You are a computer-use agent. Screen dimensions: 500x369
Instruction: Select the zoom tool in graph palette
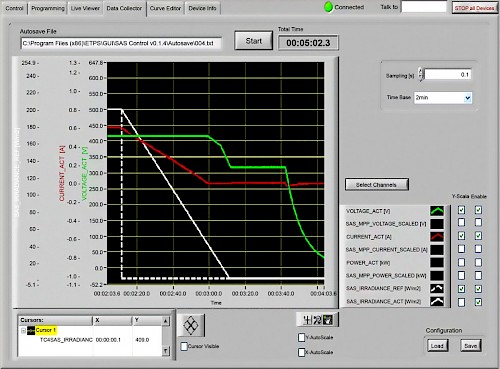click(317, 320)
